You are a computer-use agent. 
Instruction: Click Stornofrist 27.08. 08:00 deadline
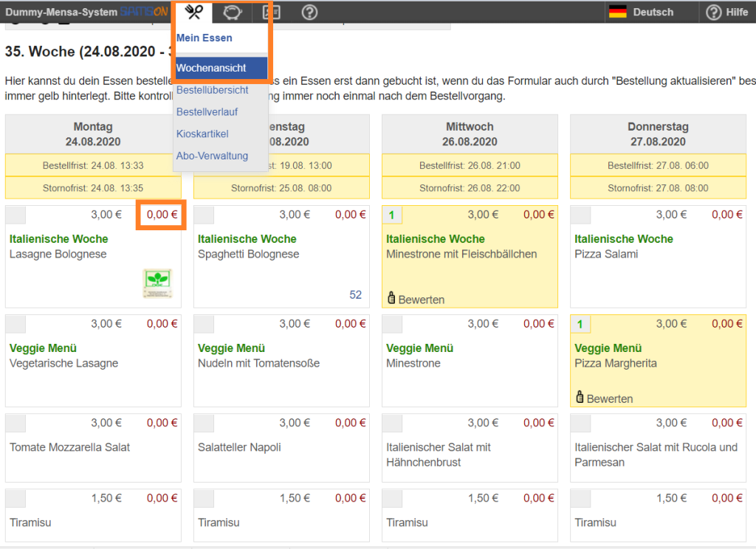click(658, 188)
